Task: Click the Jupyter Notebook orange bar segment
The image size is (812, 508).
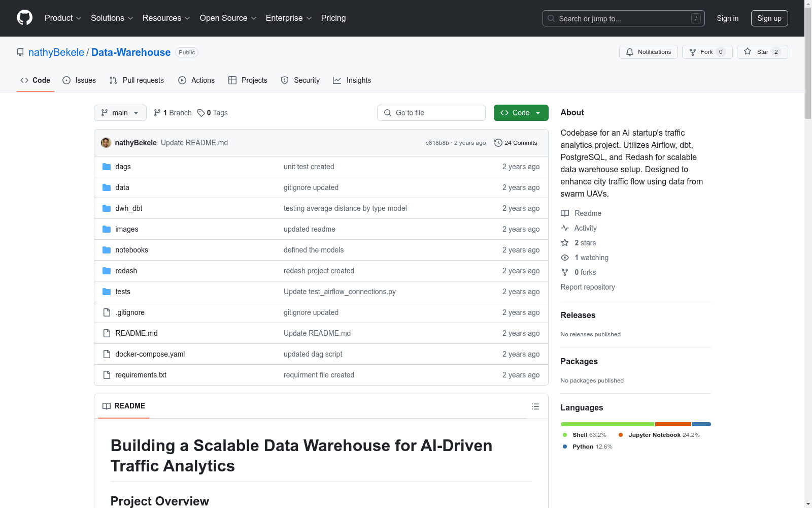Action: click(x=673, y=424)
